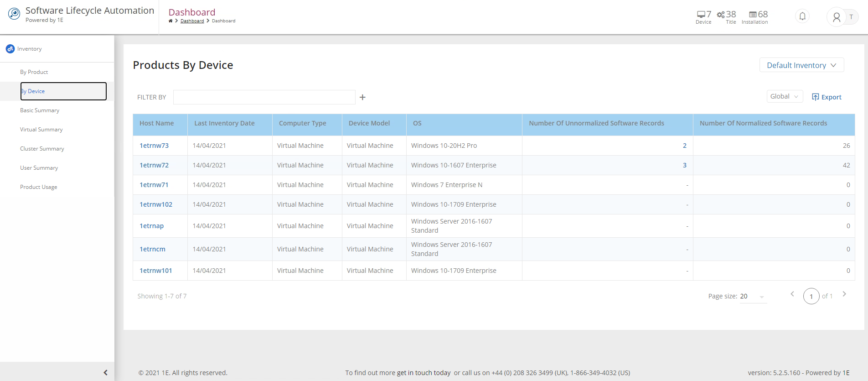
Task: Open Virtual Summary from the sidebar
Action: [x=41, y=130]
